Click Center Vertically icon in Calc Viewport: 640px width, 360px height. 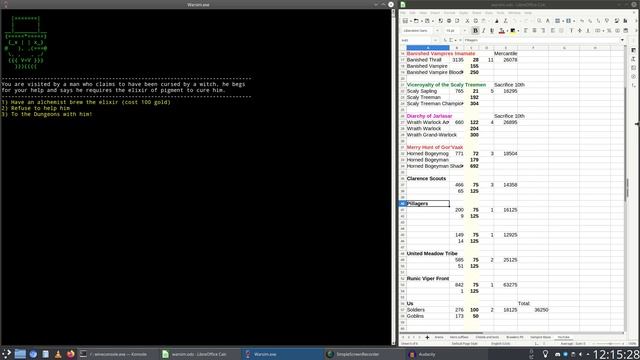click(x=580, y=31)
